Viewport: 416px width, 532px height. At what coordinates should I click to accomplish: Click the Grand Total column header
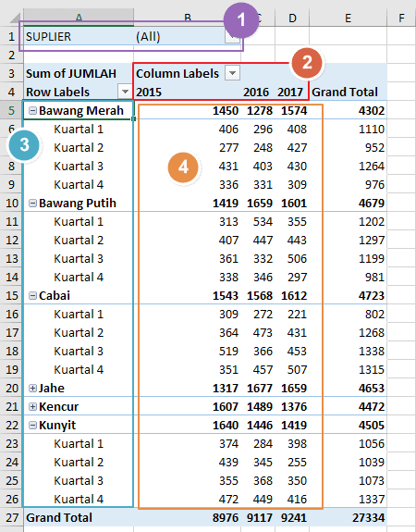(348, 92)
